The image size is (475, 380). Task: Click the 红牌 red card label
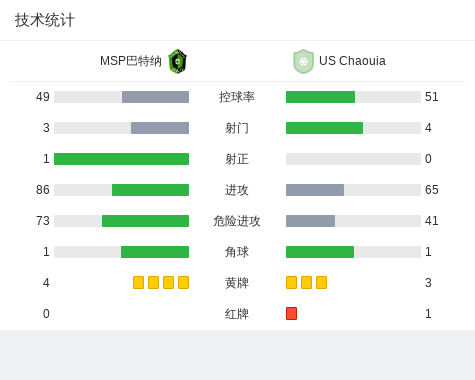(237, 314)
